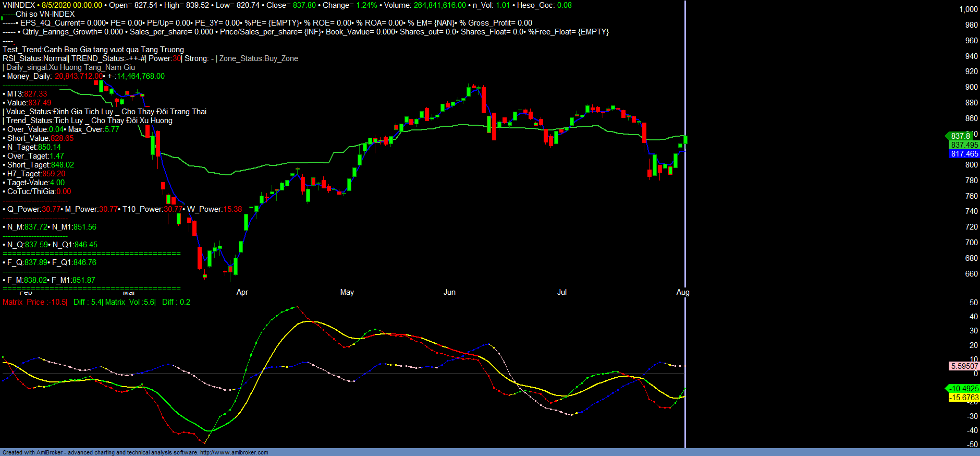Select the Jul marker on the time axis
980x456 pixels.
[x=561, y=292]
